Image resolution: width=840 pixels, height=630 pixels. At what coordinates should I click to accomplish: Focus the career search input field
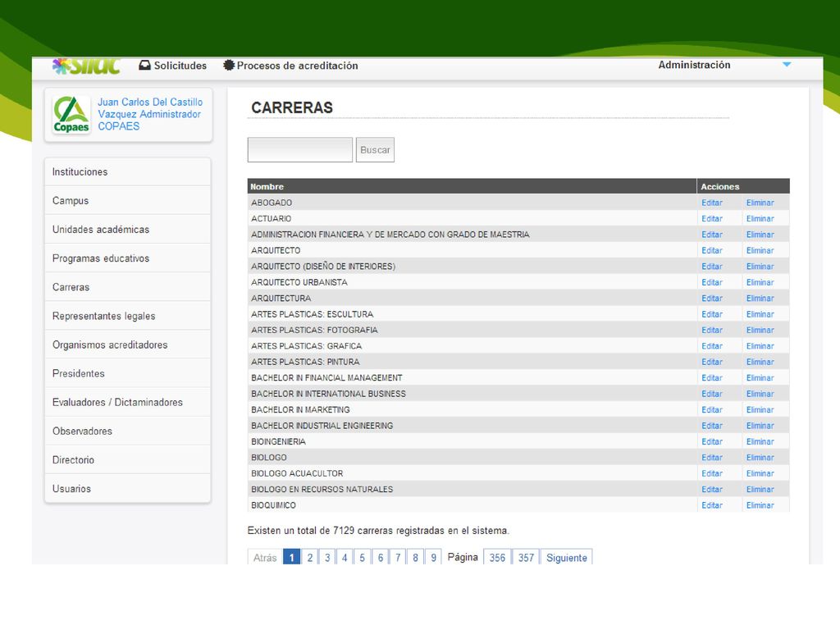[x=300, y=150]
